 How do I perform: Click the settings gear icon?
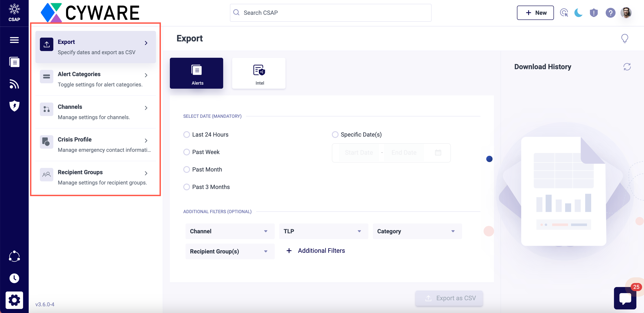[x=14, y=300]
